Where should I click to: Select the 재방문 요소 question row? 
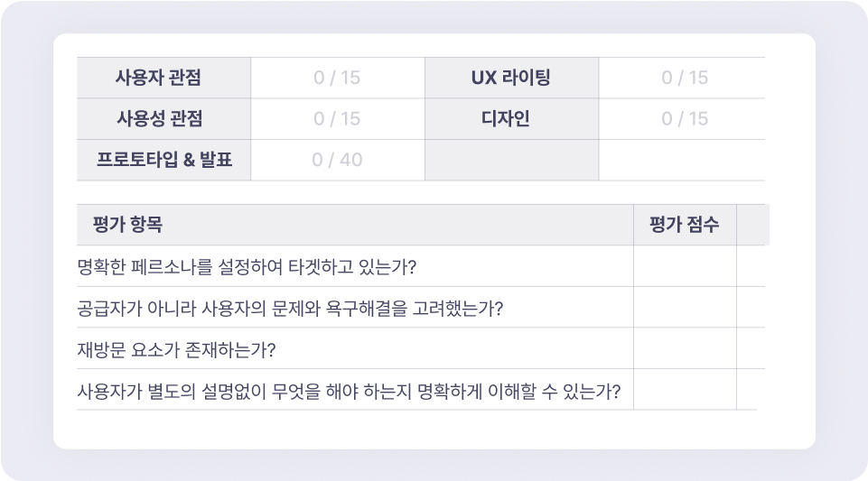pos(177,348)
